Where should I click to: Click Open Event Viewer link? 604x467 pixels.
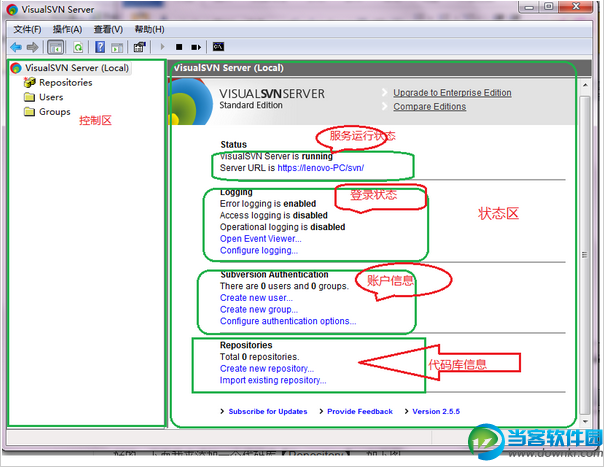260,239
